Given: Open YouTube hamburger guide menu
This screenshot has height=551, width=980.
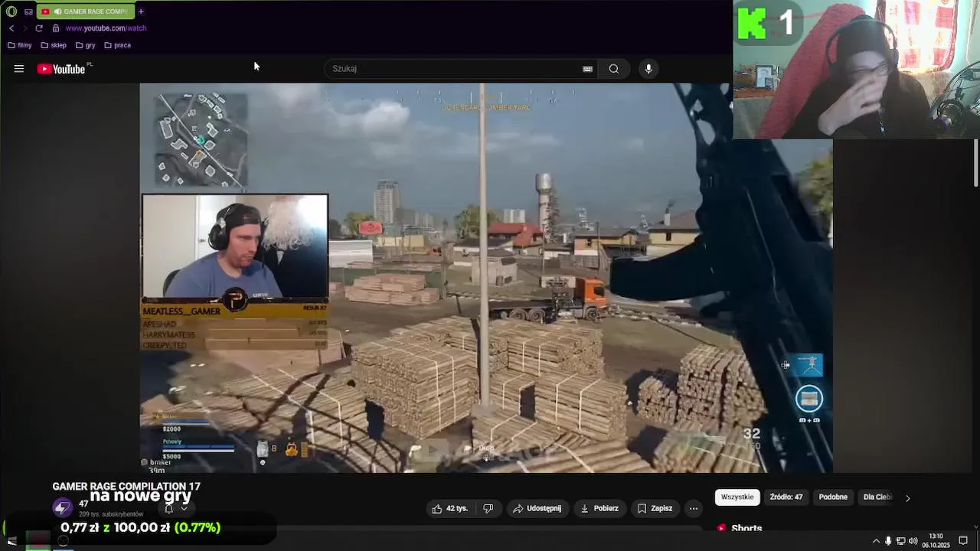Looking at the screenshot, I should [x=19, y=69].
